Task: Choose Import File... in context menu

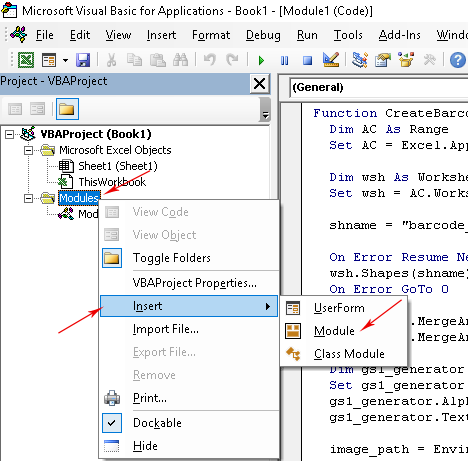Action: pyautogui.click(x=189, y=329)
